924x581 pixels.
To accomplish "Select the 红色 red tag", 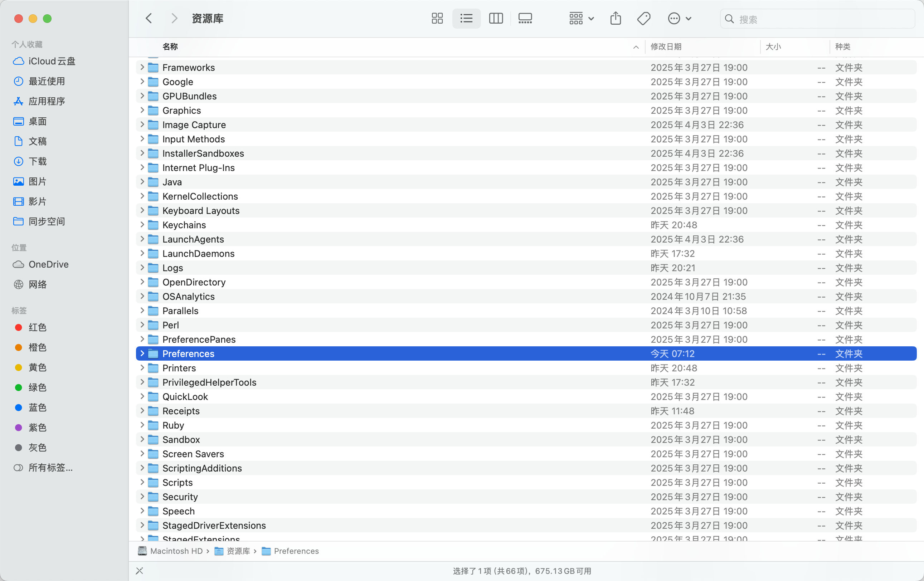I will click(x=37, y=327).
